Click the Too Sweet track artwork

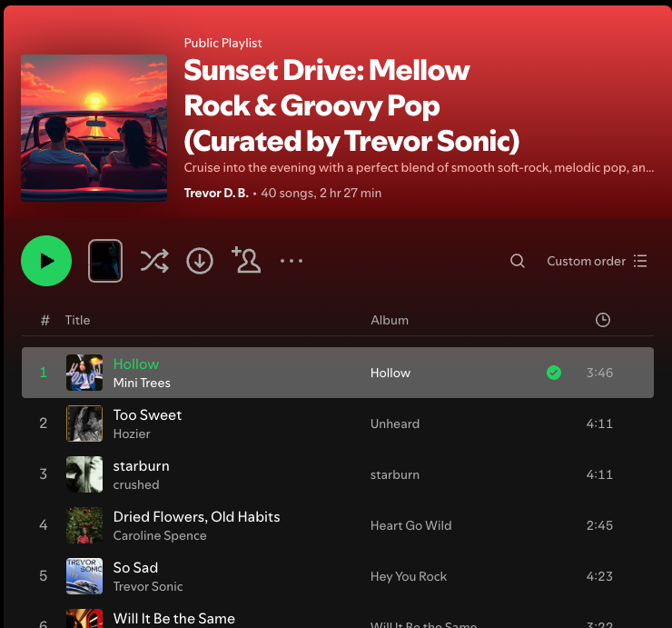click(84, 424)
